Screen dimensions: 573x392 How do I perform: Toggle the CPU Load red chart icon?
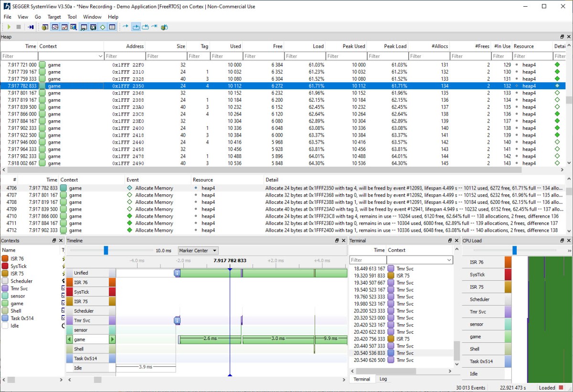coord(64,27)
